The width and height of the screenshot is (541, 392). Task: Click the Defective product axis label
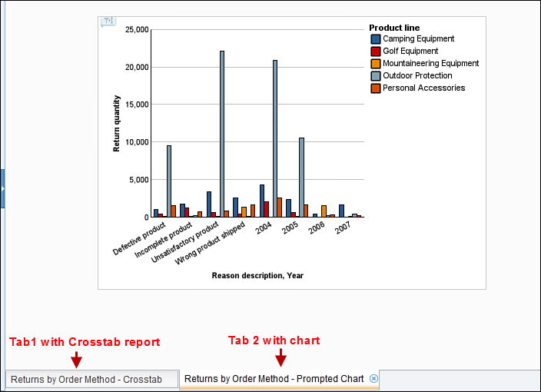[x=139, y=239]
